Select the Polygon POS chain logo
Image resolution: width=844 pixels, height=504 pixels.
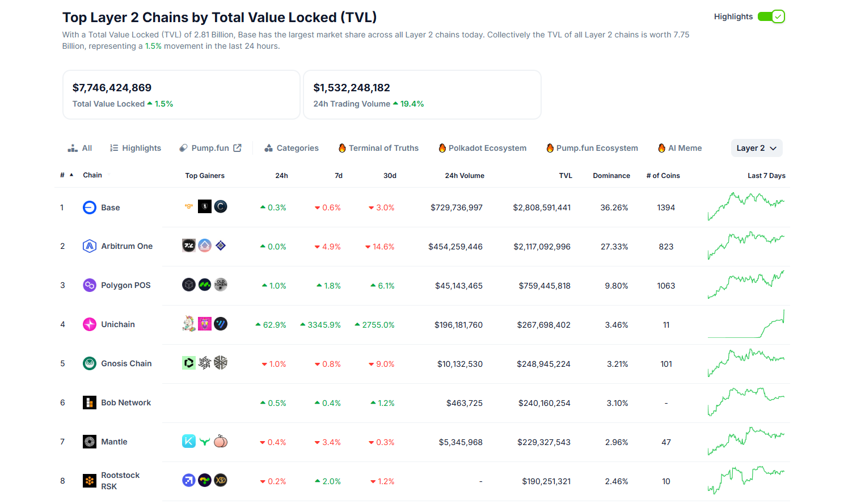(89, 285)
